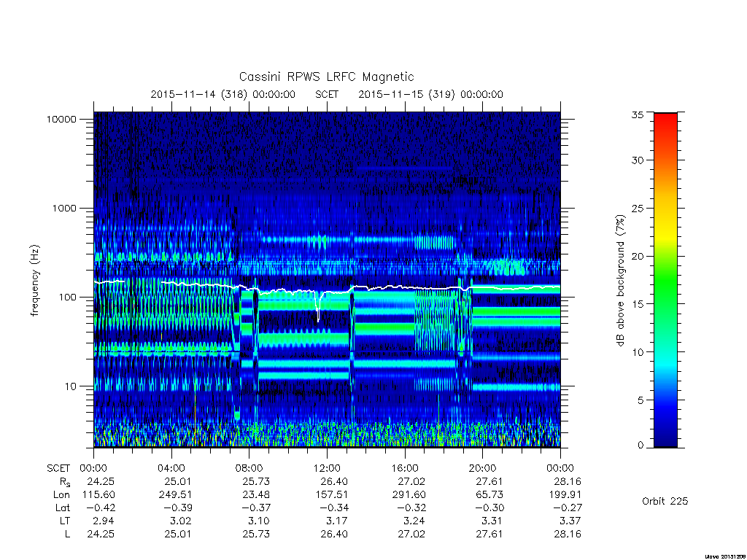Click the 'Lat' row label

pyautogui.click(x=63, y=507)
